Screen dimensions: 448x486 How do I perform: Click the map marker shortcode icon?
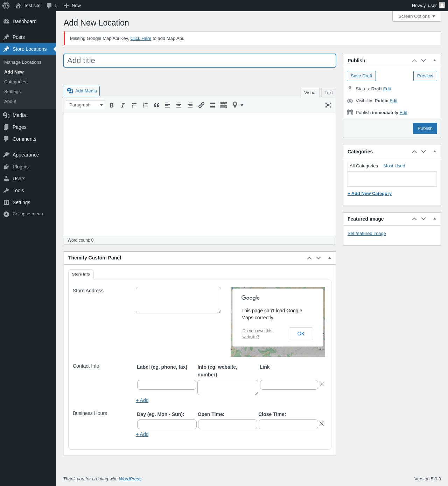click(x=235, y=105)
